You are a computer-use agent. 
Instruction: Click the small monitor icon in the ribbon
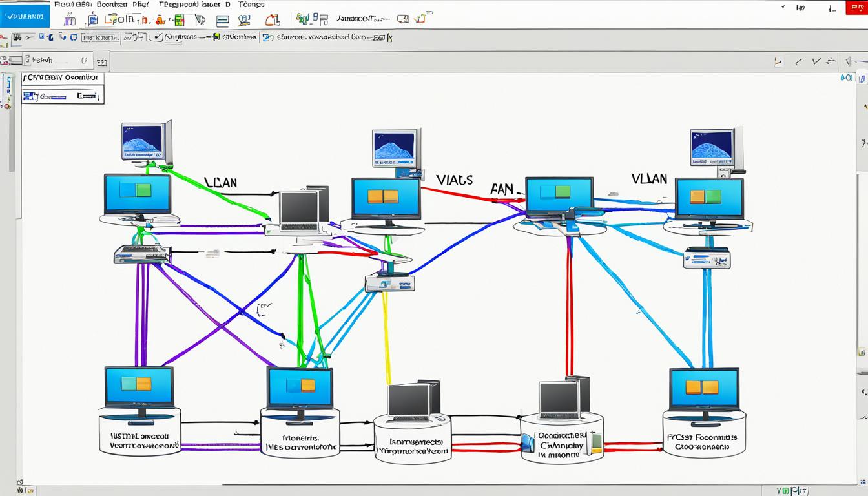pyautogui.click(x=402, y=20)
